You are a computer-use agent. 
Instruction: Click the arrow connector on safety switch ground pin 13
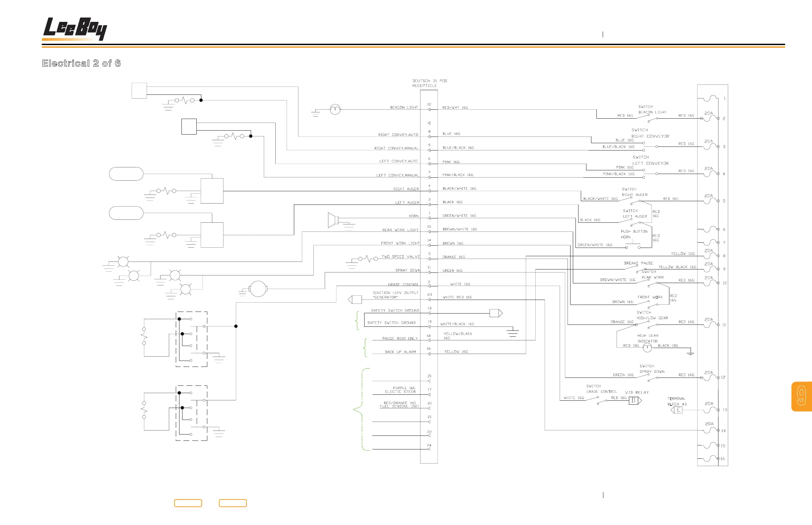tap(496, 313)
